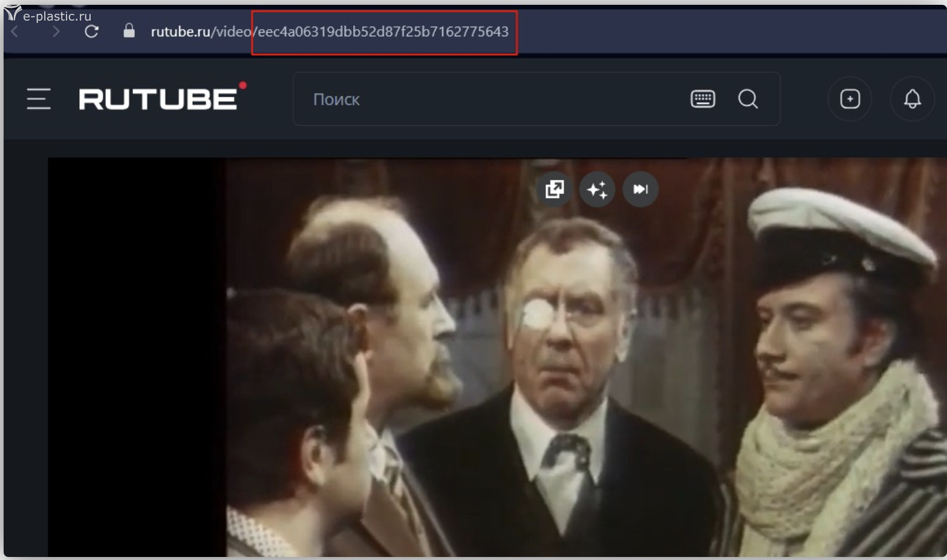Image resolution: width=947 pixels, height=560 pixels.
Task: Open notifications via the bell icon
Action: click(912, 99)
